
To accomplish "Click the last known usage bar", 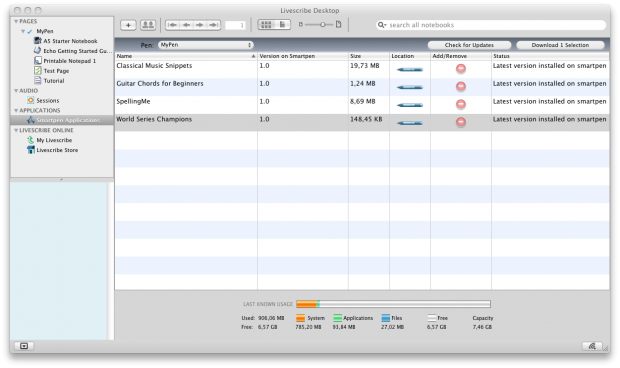I will [393, 304].
